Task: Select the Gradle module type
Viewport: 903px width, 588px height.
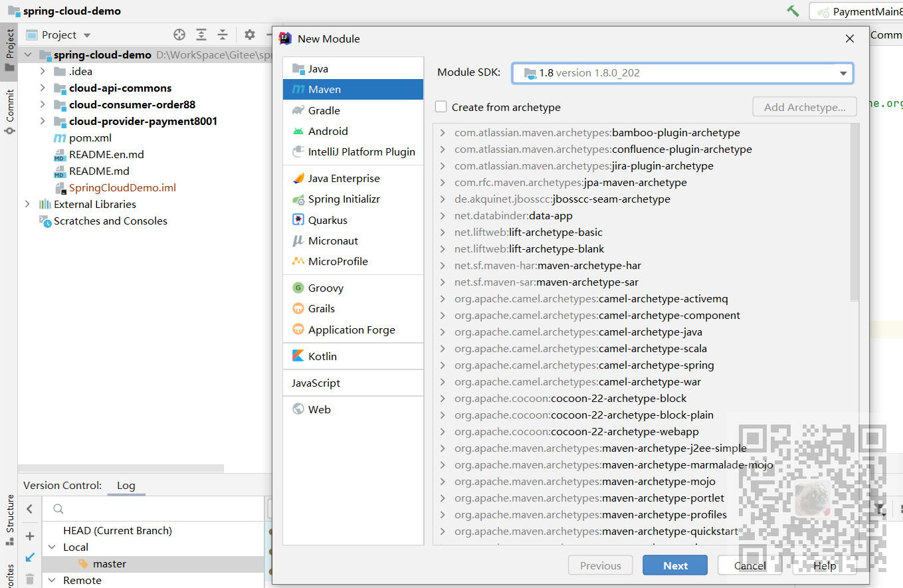Action: coord(324,110)
